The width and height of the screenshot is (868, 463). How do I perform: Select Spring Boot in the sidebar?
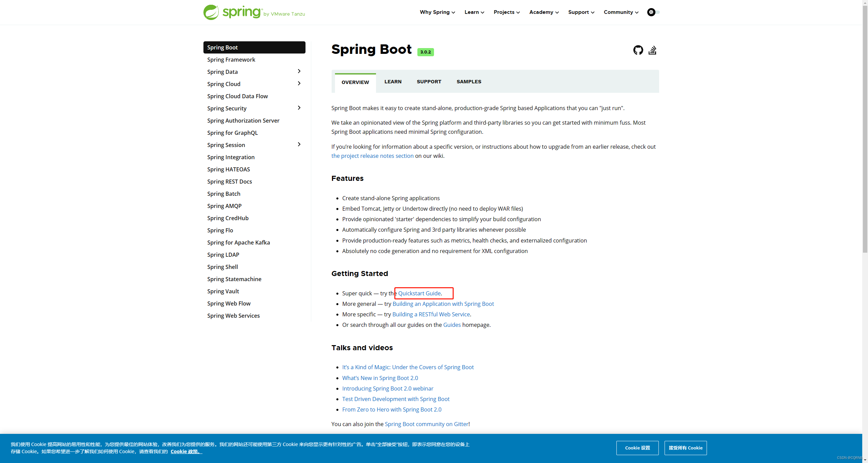point(254,47)
